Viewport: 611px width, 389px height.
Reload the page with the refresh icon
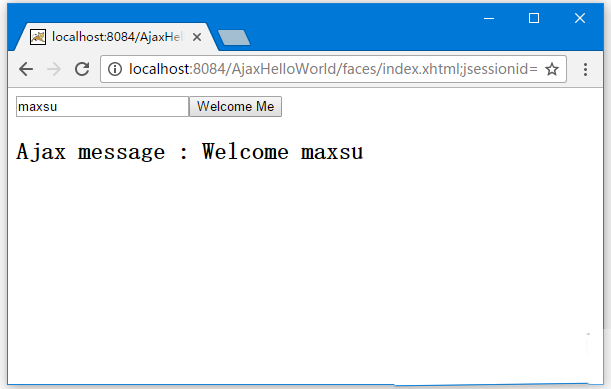click(x=82, y=69)
